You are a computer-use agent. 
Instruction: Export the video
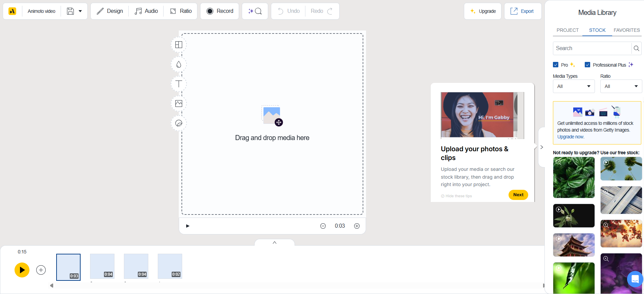(x=523, y=11)
